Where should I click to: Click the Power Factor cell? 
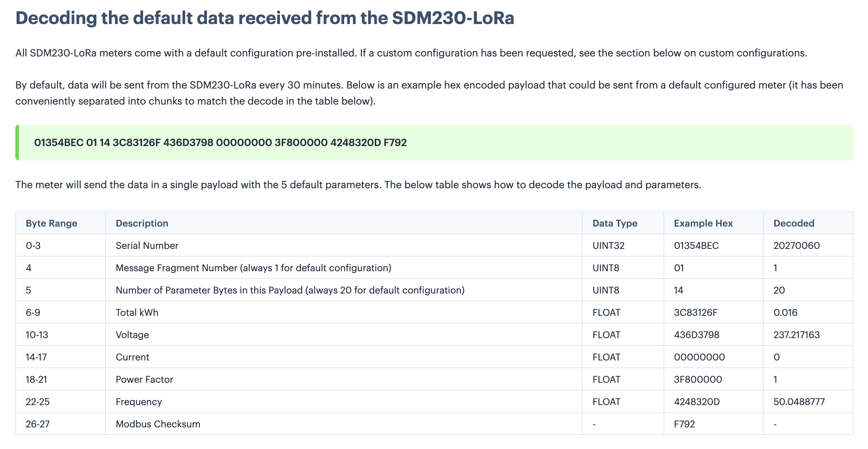tap(144, 379)
